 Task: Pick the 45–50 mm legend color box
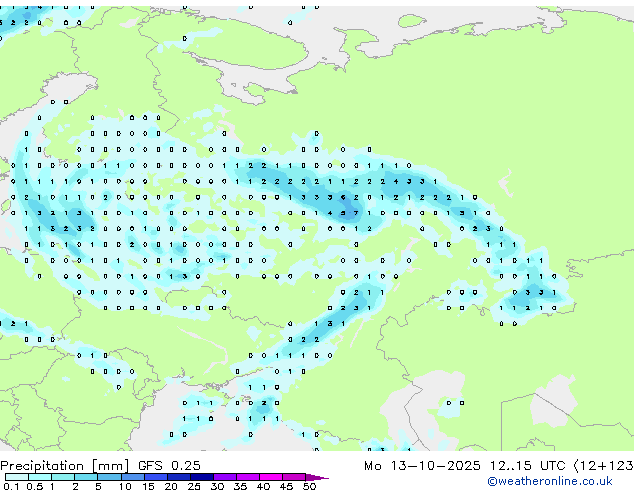(294, 477)
